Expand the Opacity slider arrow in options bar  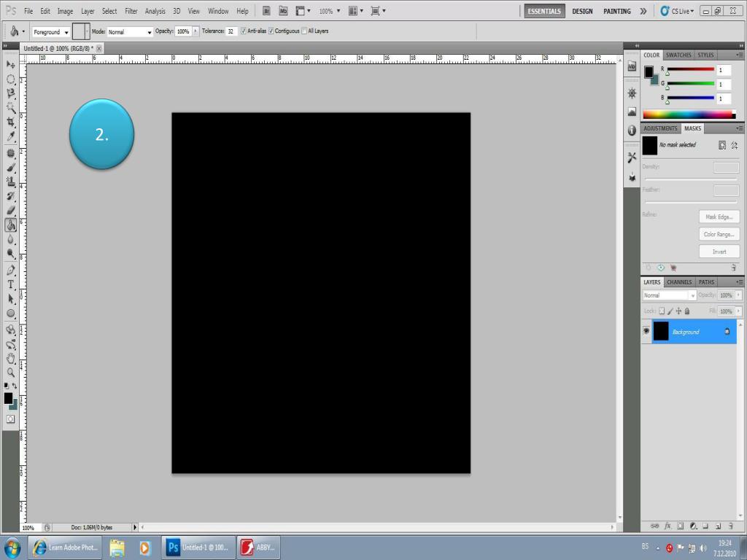coord(196,31)
